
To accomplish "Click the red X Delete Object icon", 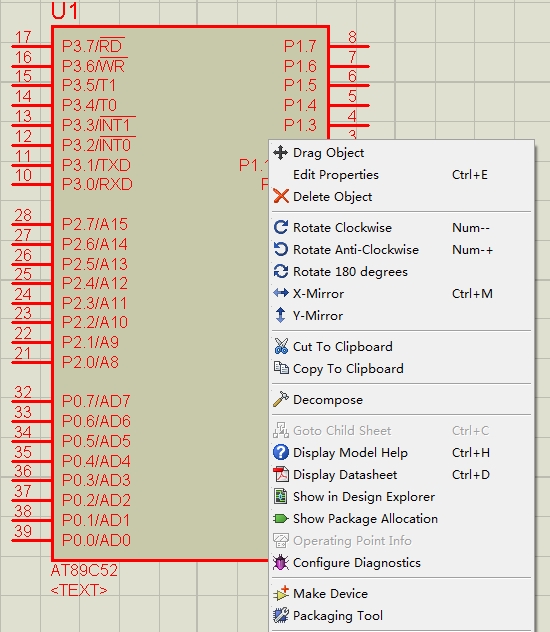I will [280, 196].
